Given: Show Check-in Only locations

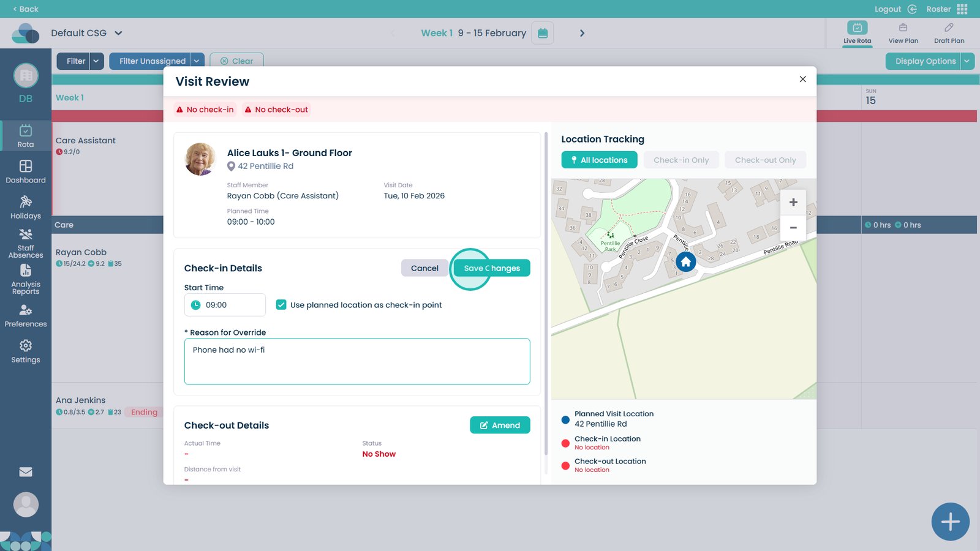Looking at the screenshot, I should [x=680, y=160].
